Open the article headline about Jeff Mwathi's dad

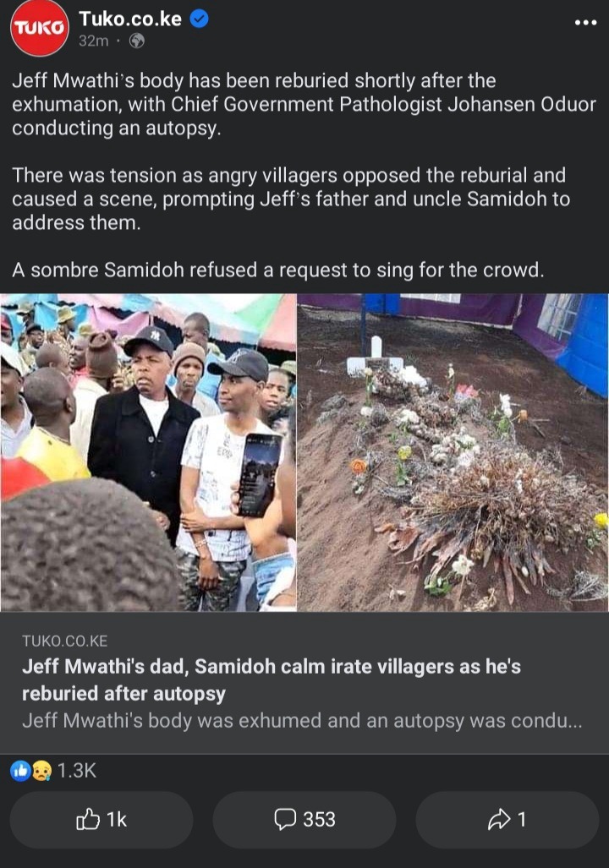tap(271, 680)
